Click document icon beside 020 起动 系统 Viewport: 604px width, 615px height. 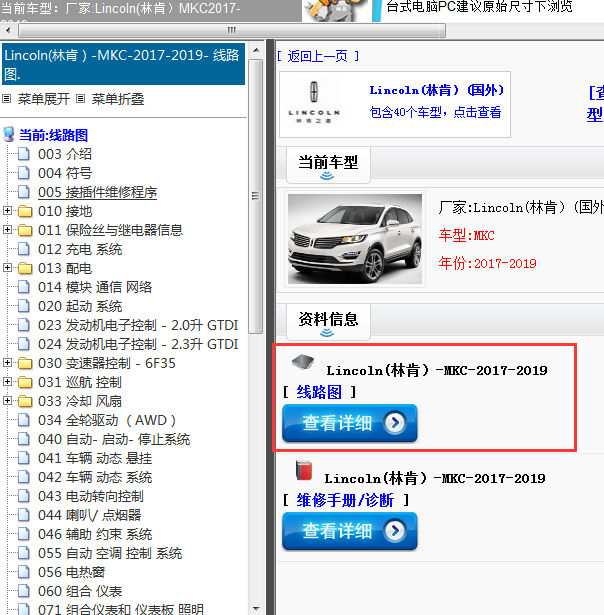tap(24, 306)
